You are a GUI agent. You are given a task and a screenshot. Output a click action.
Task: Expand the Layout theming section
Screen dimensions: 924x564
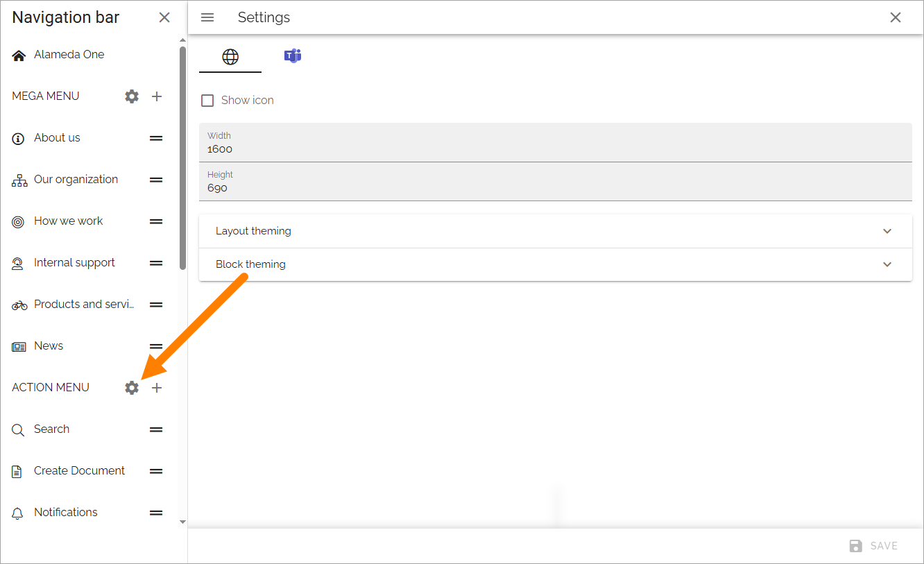[555, 231]
